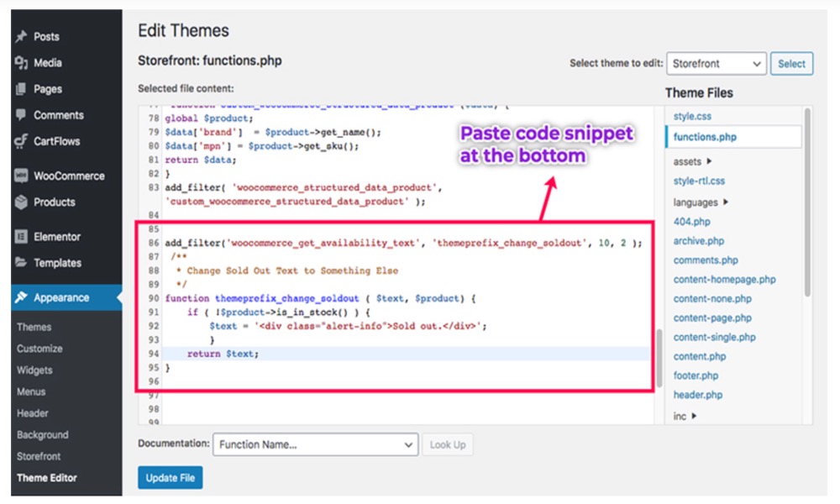Open content-homepage.php theme file

tap(724, 280)
